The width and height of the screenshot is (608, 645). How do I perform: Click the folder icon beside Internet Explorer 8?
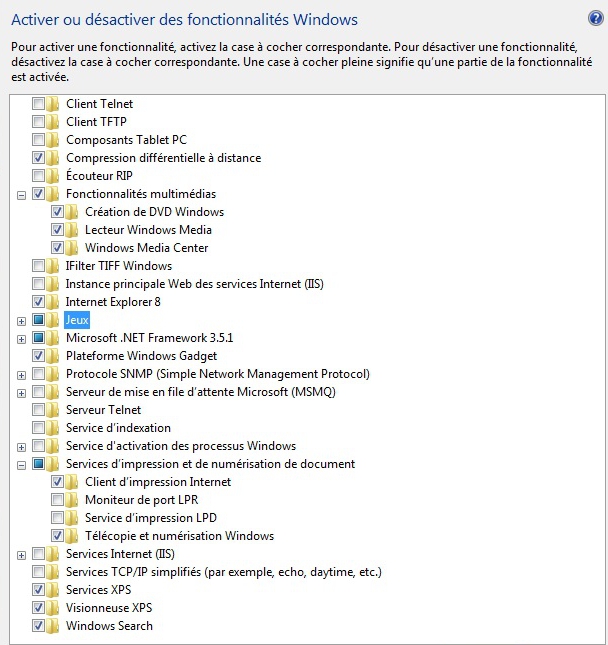coord(53,302)
